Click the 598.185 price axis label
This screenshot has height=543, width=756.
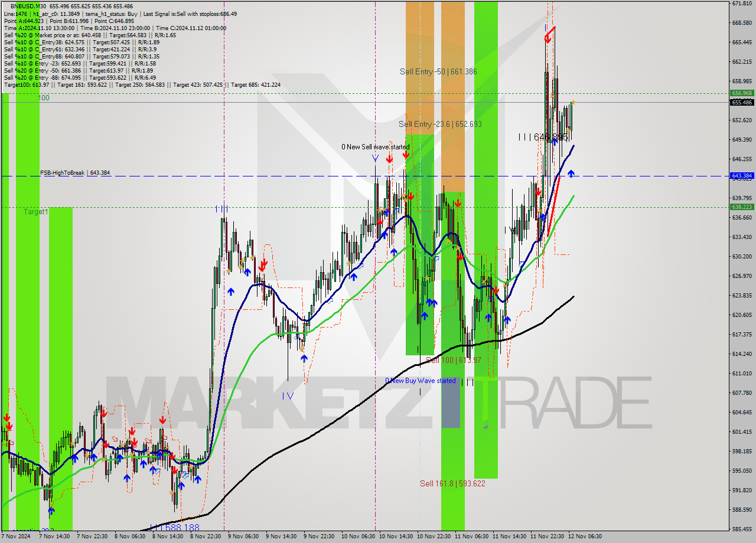point(742,452)
